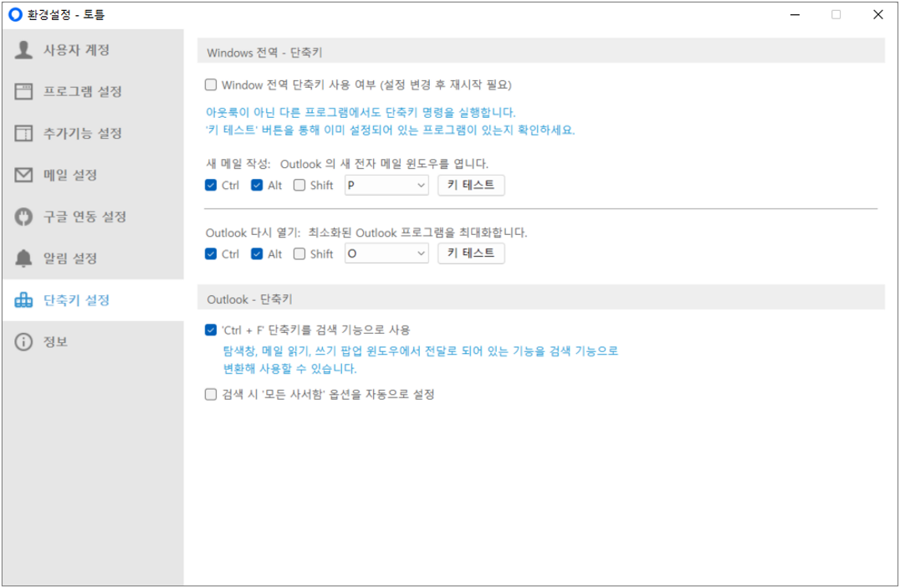Switch to 추가기능 설정 section
Screen dimensions: 900x588
pyautogui.click(x=93, y=133)
